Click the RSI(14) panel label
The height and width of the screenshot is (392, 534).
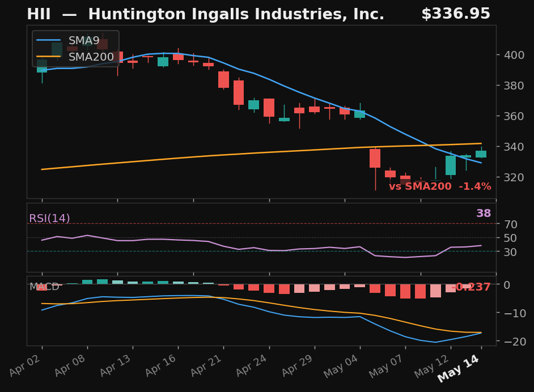click(x=49, y=218)
